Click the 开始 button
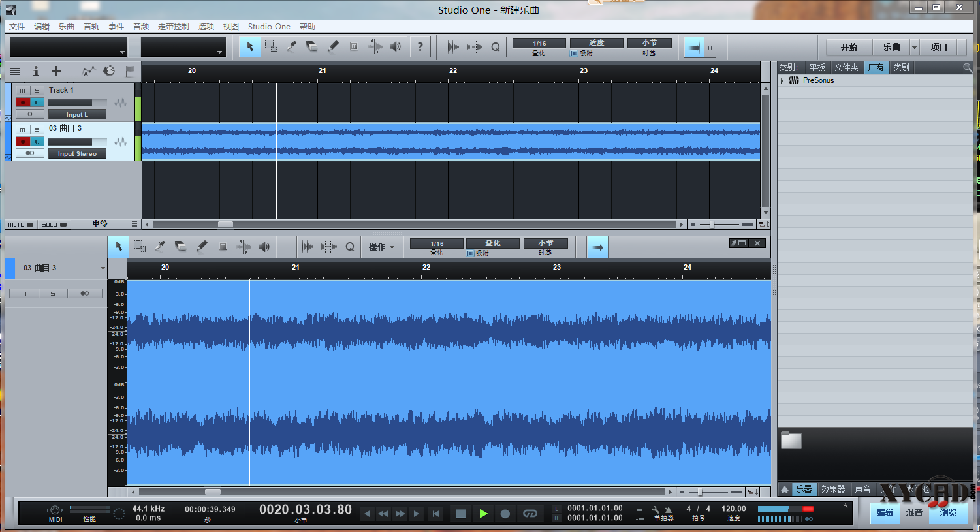Viewport: 980px width, 532px height. 849,47
